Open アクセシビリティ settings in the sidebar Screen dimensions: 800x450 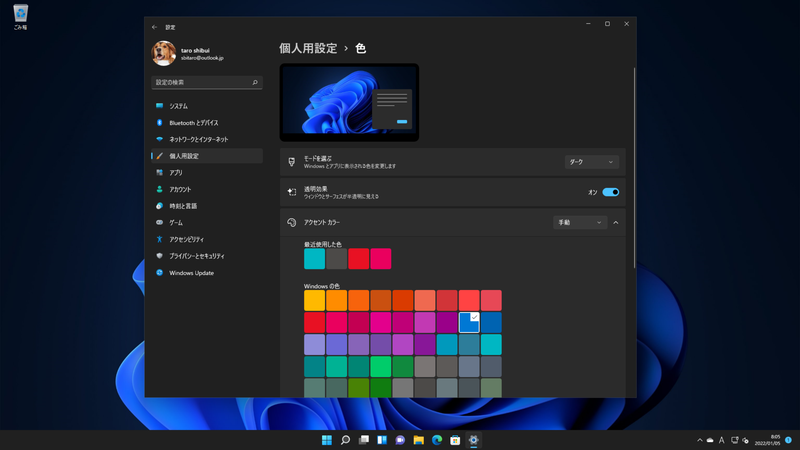pos(186,239)
